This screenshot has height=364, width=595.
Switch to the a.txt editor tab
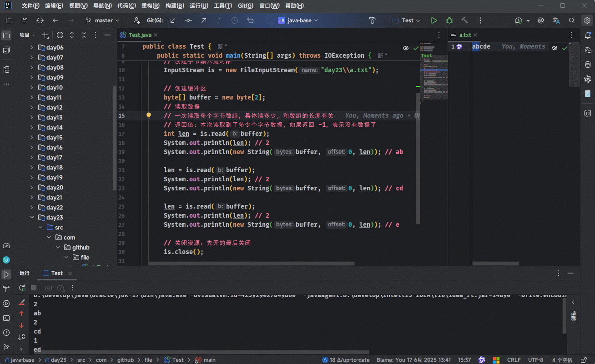click(x=465, y=35)
